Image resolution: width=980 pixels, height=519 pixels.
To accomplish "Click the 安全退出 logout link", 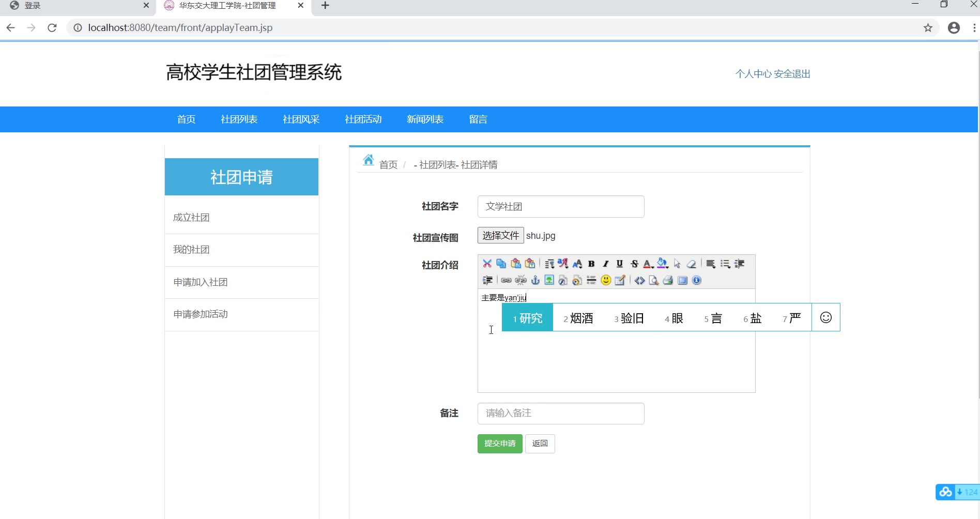I will pyautogui.click(x=792, y=74).
